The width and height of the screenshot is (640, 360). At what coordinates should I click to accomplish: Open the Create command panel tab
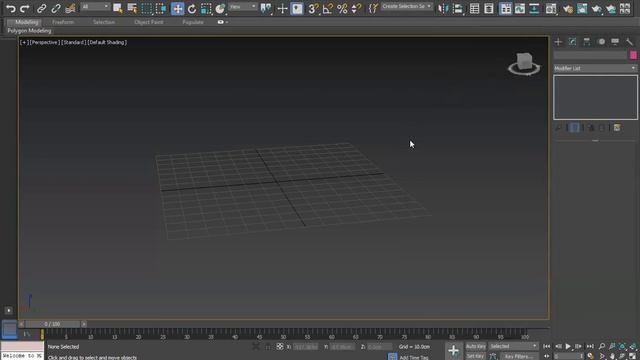pos(558,42)
